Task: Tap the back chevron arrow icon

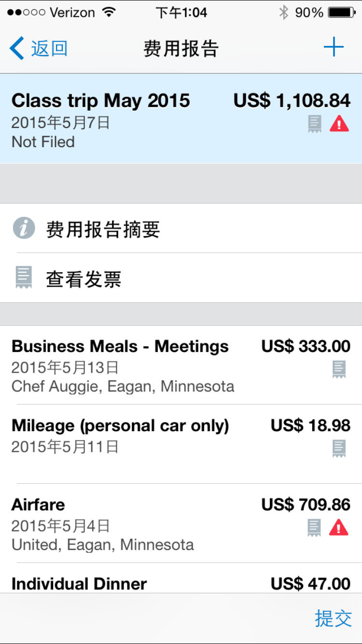Action: point(17,49)
